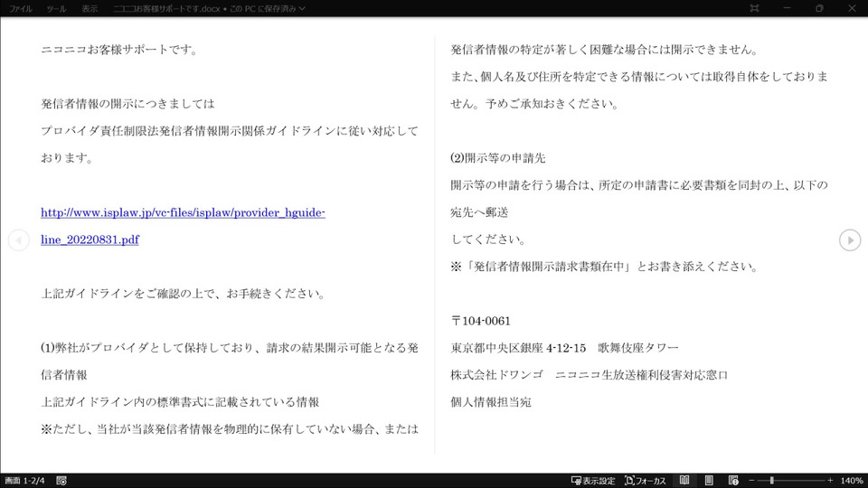Enable フォーカス mode in the status bar

click(x=646, y=480)
